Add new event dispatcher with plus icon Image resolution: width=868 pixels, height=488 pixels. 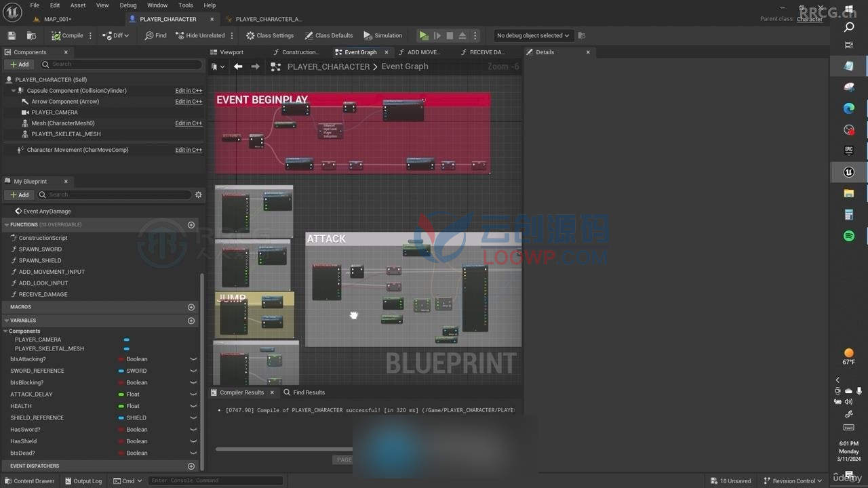[x=191, y=466]
